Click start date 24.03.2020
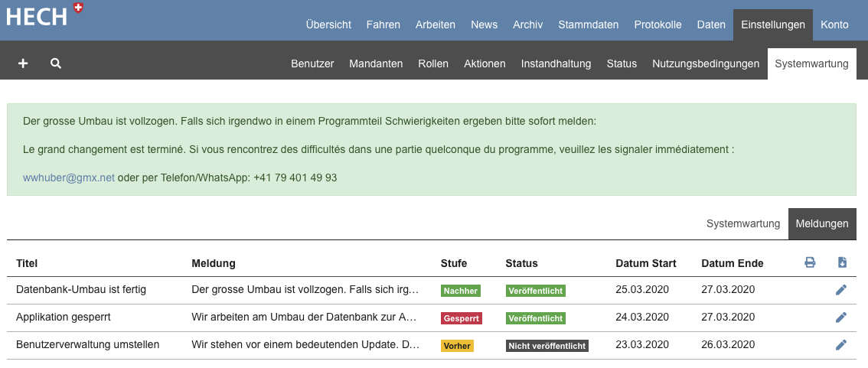This screenshot has height=368, width=868. [642, 317]
